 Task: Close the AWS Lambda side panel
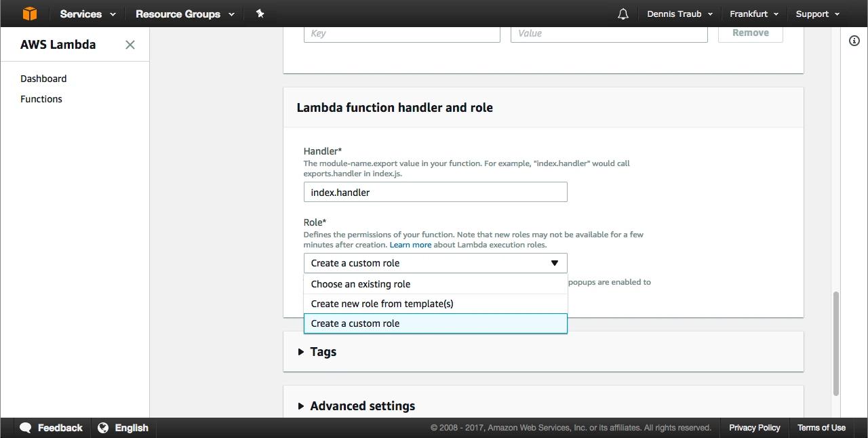130,45
